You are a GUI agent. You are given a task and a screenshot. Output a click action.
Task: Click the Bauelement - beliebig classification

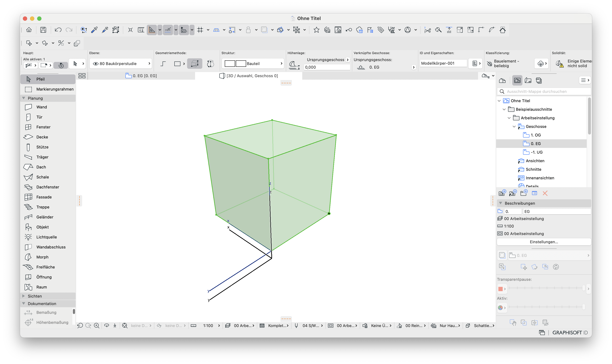[506, 64]
